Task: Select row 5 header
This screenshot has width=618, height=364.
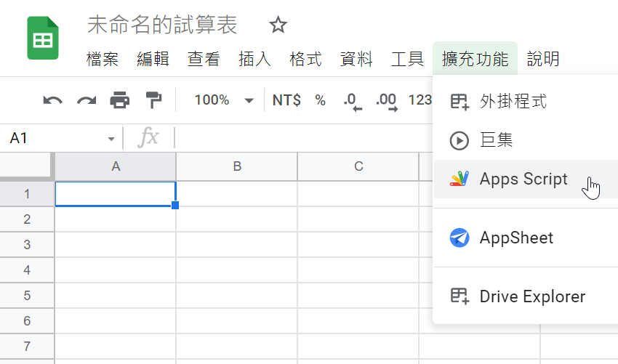Action: coord(27,296)
